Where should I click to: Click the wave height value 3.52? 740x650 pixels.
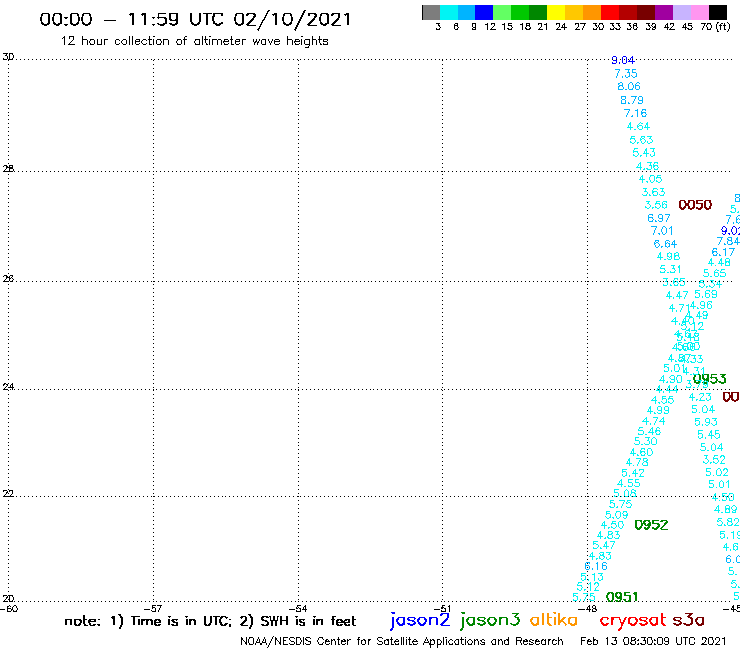(714, 460)
